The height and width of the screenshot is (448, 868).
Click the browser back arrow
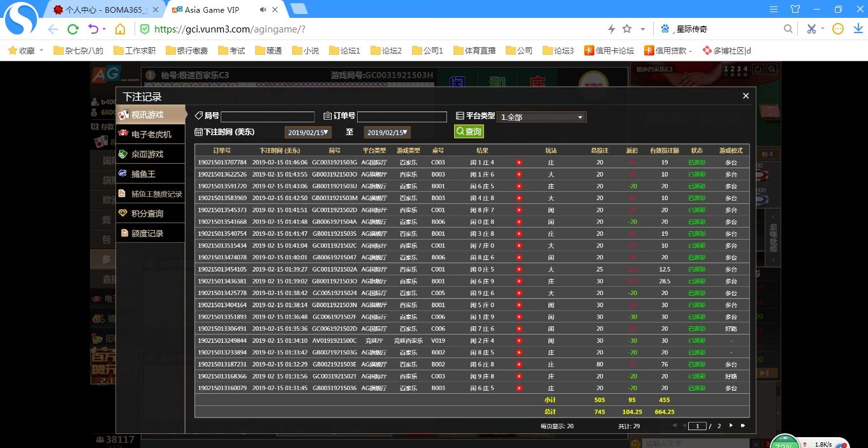[x=53, y=29]
